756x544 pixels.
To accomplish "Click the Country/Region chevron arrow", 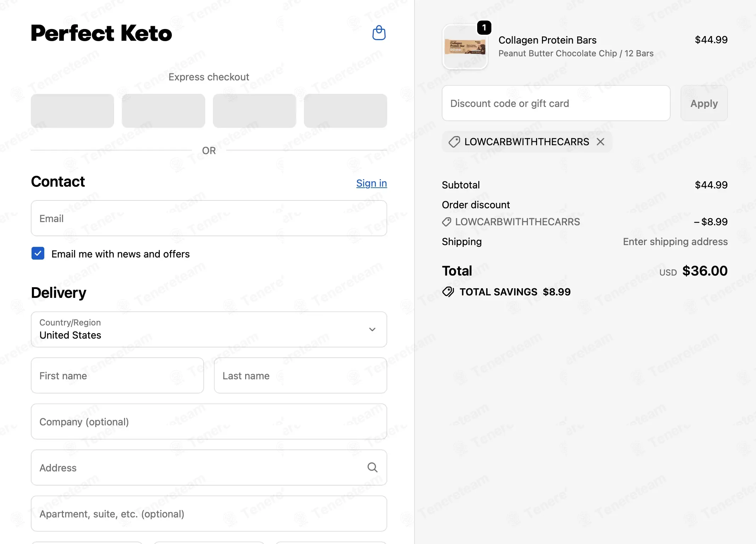I will 372,329.
